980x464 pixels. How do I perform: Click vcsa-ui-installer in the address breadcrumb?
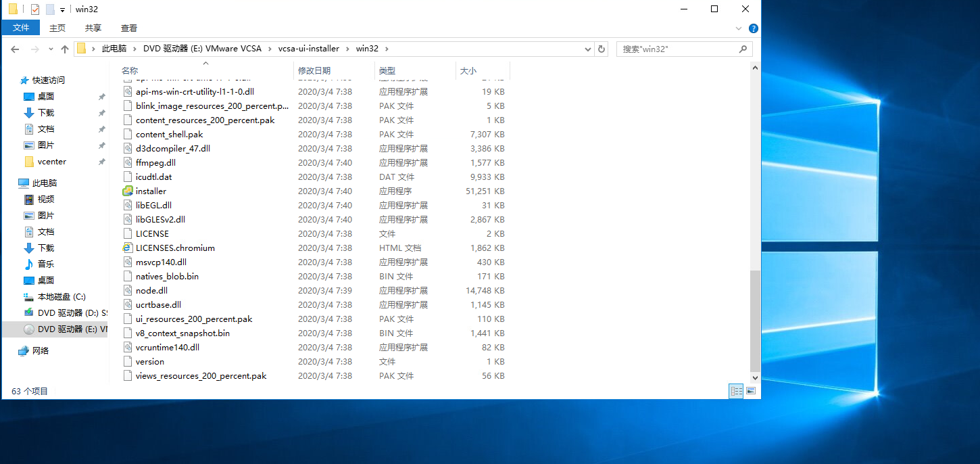click(309, 49)
